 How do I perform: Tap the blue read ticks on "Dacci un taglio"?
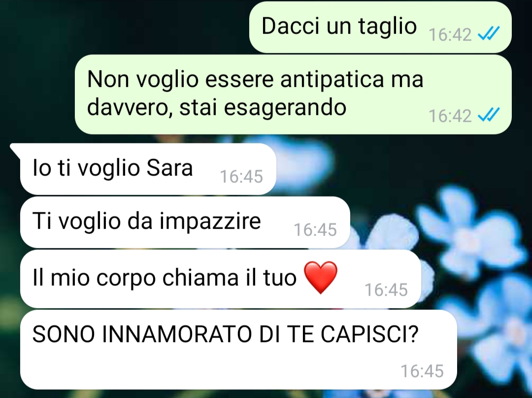pos(489,33)
